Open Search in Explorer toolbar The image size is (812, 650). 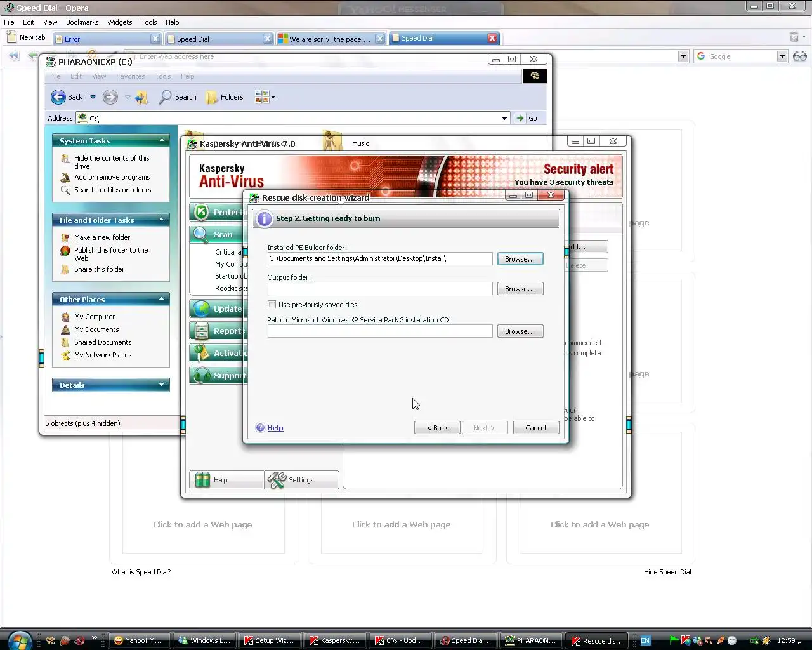178,97
